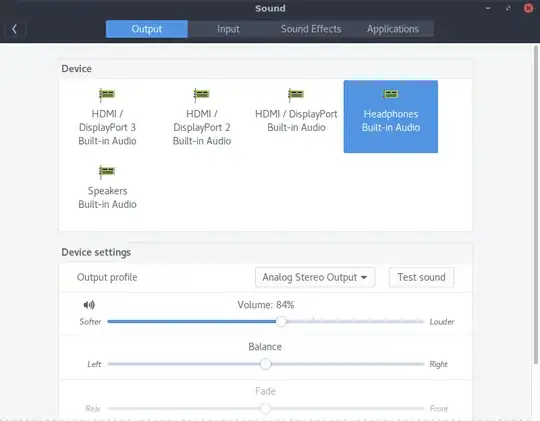540x421 pixels.
Task: Minimize the Sound window
Action: (x=488, y=8)
